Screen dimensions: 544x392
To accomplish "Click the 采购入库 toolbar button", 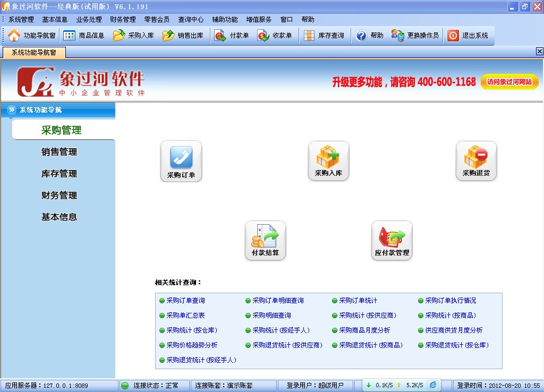I will (x=133, y=36).
